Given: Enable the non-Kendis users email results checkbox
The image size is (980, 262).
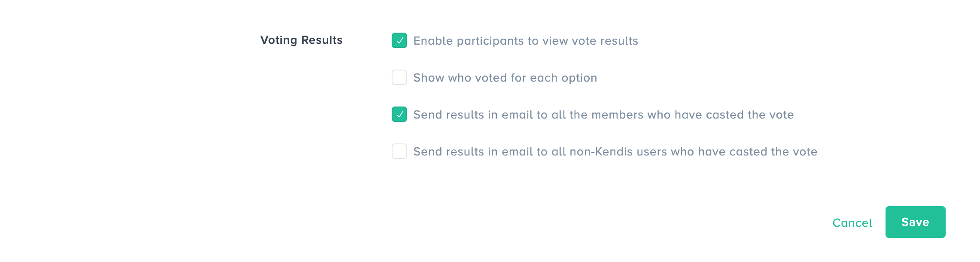Looking at the screenshot, I should tap(399, 152).
